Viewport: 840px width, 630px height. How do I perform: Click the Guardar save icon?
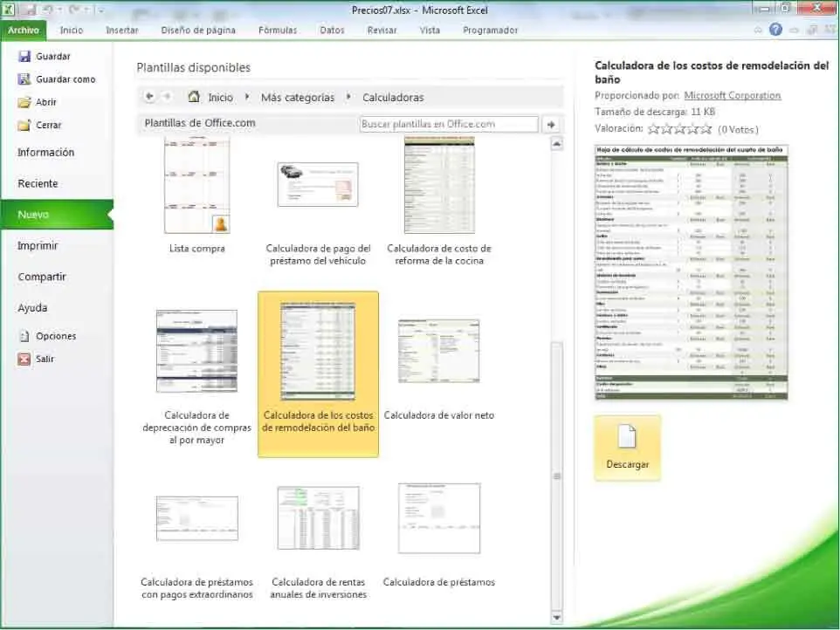click(x=24, y=57)
